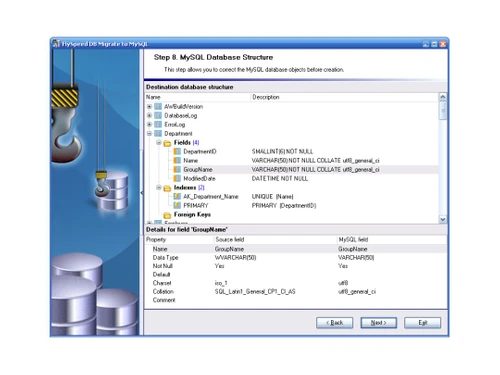Click the Department table icon
The width and height of the screenshot is (500, 375).
coord(158,134)
